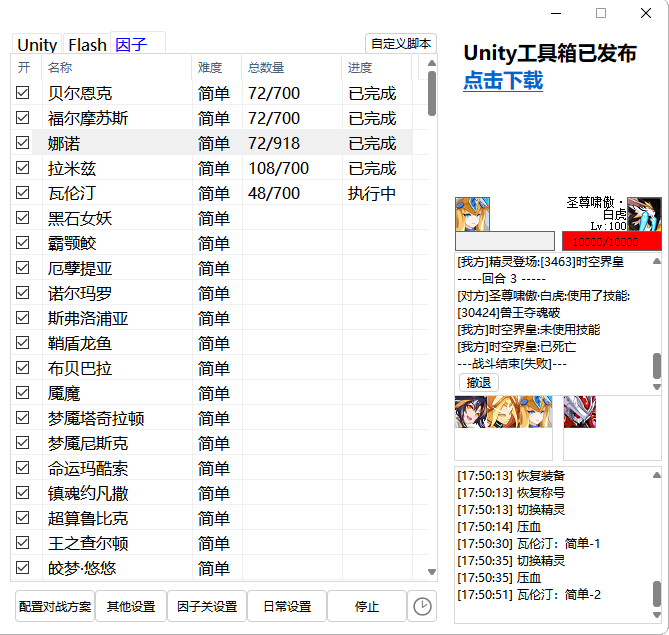Select the 梦魇塔奇拉顿 row name

point(96,418)
